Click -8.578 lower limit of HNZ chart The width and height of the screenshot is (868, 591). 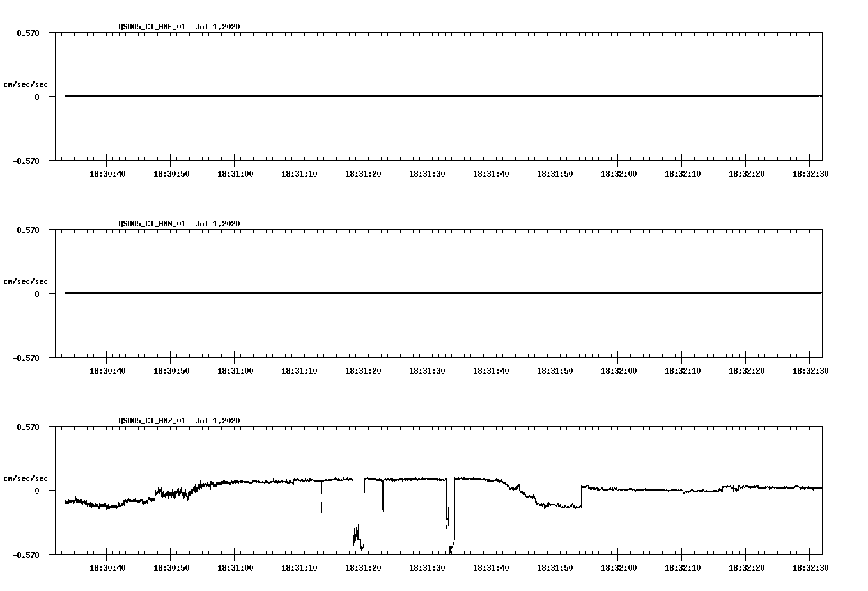coord(26,555)
